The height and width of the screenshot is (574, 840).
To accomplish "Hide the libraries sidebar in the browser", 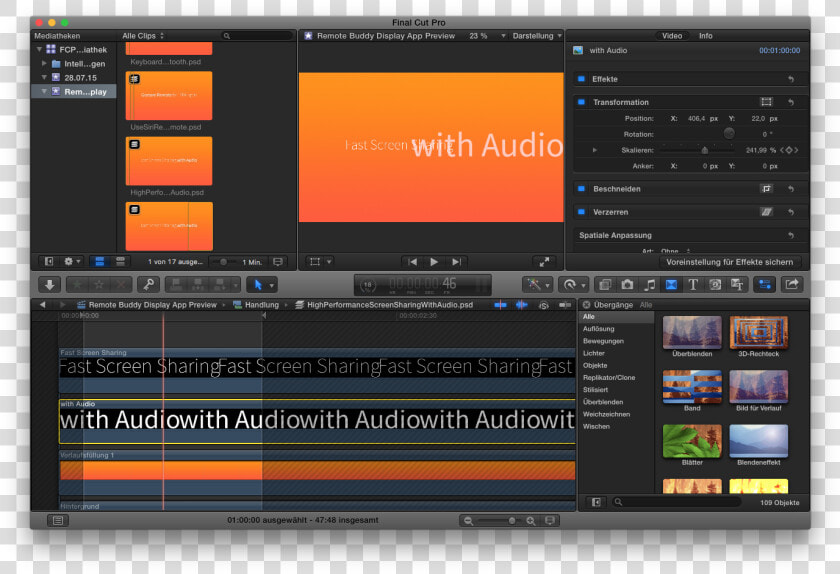I will [x=49, y=262].
